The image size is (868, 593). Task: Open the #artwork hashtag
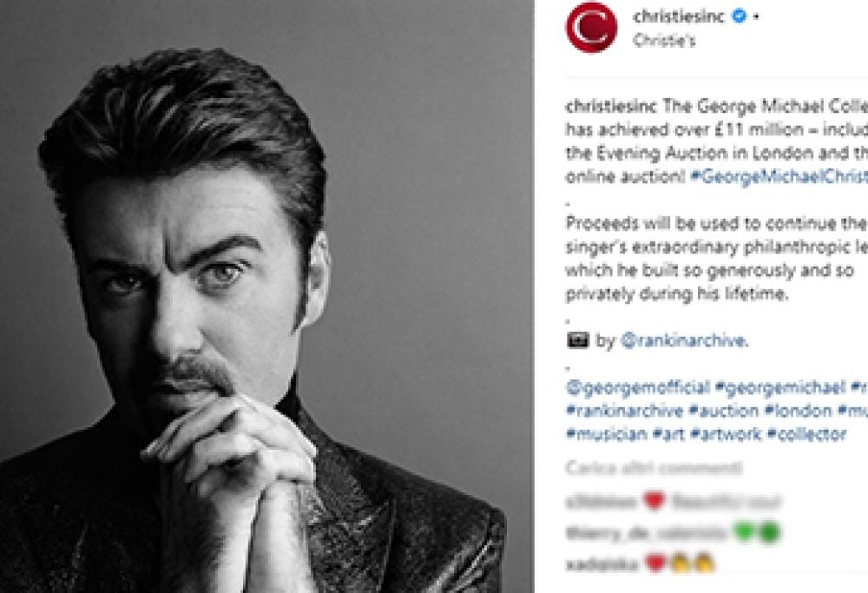pos(726,433)
